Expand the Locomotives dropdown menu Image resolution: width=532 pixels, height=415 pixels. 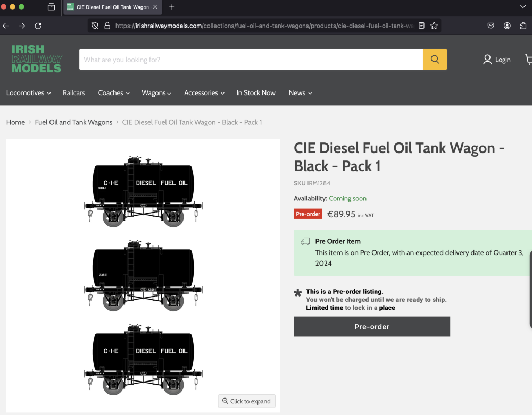click(x=28, y=93)
